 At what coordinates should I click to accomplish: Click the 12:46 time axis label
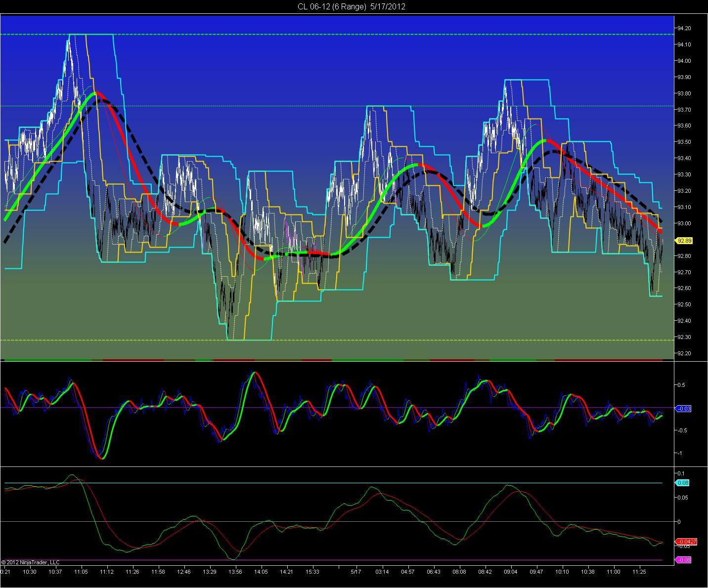click(184, 572)
